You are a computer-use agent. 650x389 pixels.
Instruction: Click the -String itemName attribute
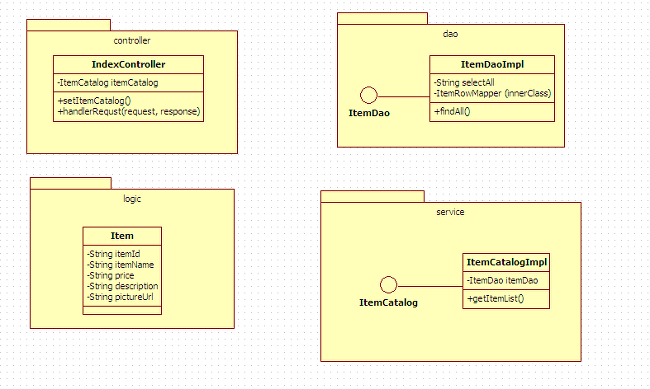[x=120, y=265]
